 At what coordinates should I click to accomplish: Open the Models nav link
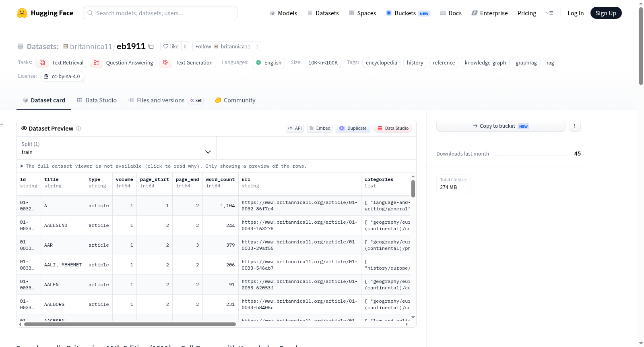pos(283,13)
